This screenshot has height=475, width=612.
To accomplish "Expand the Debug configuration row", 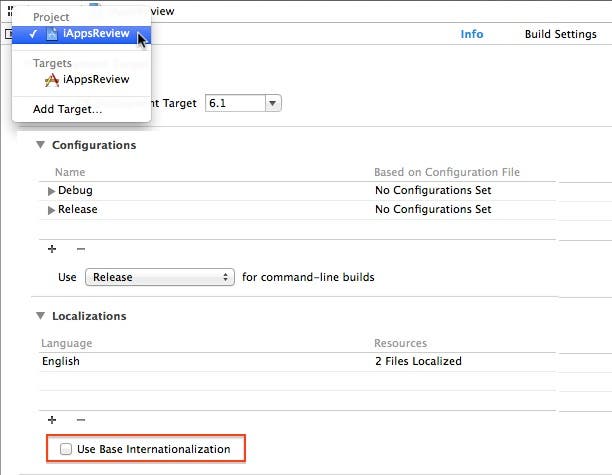I will coord(51,191).
